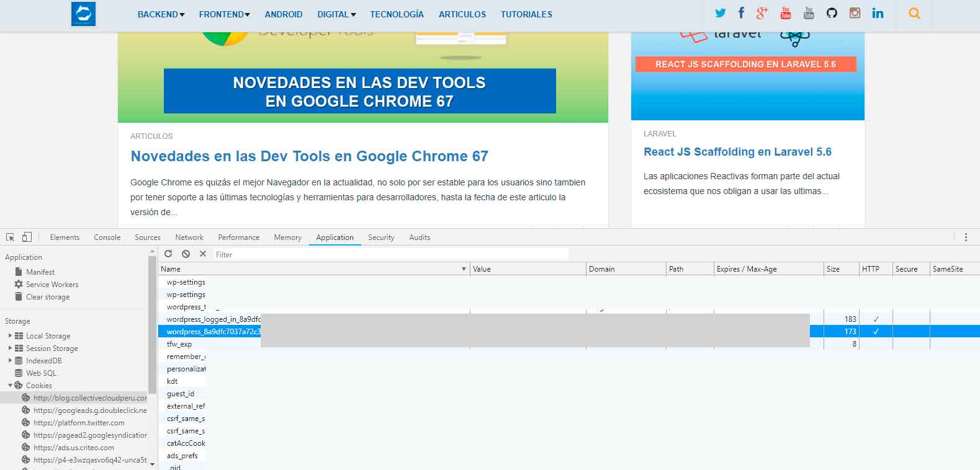Click the sidebar scroll down arrow
This screenshot has height=470, width=980.
point(153,464)
